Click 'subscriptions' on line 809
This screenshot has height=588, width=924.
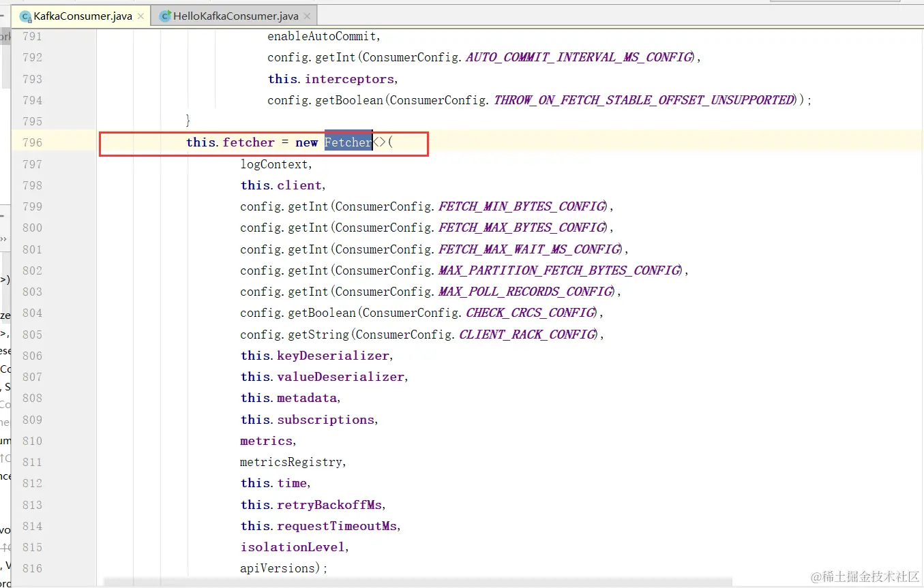pos(326,419)
